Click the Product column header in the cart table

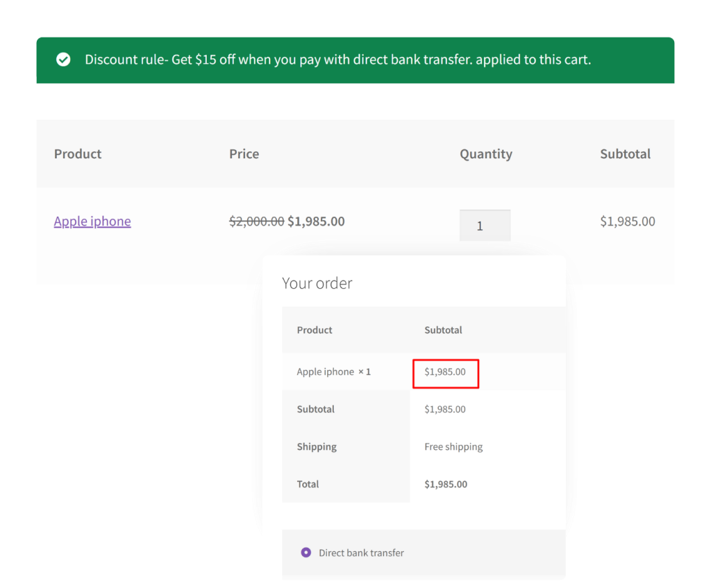pos(78,153)
